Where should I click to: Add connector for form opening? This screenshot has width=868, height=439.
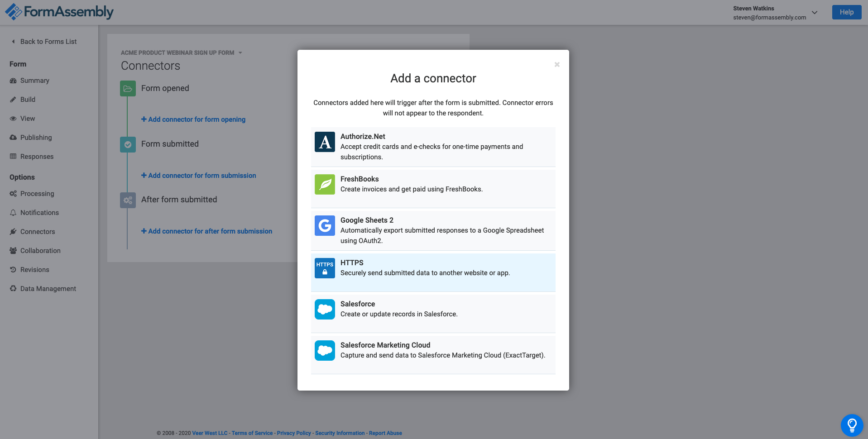[x=193, y=119]
